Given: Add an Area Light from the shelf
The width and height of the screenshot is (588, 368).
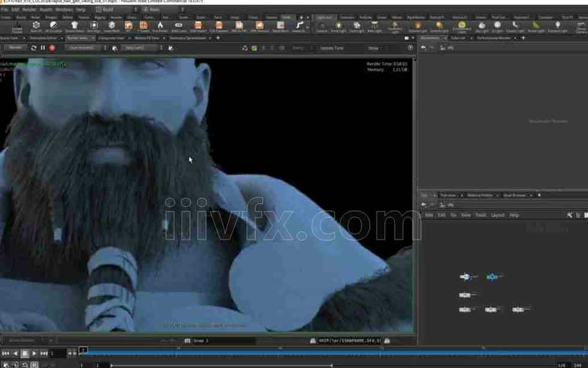Looking at the screenshot, I should click(x=374, y=26).
